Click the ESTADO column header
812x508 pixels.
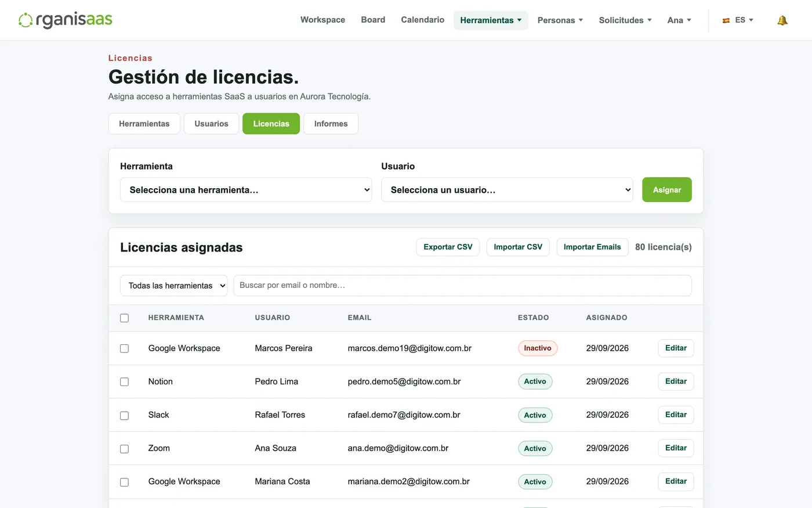[x=534, y=318]
